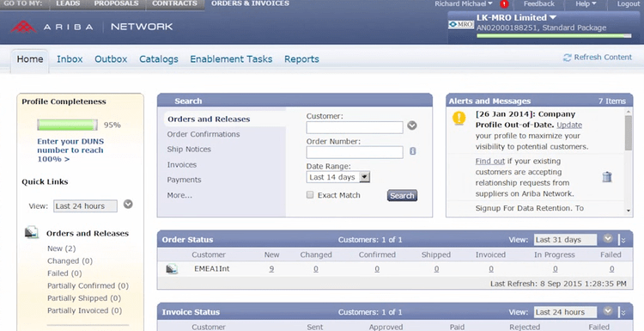Click Invoice Status View Last 24 hours field
The height and width of the screenshot is (331, 644).
click(x=565, y=312)
